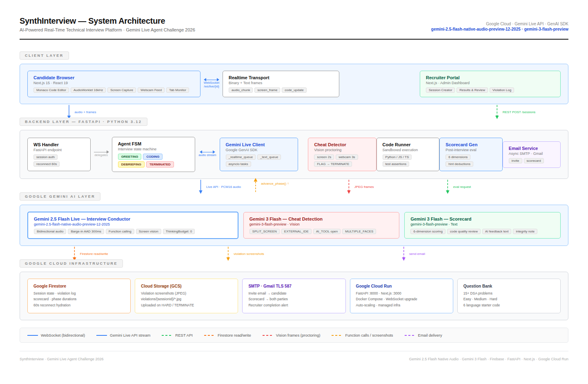Select the CLIENT LAYER label
Image resolution: width=588 pixels, height=384 pixels.
(44, 56)
